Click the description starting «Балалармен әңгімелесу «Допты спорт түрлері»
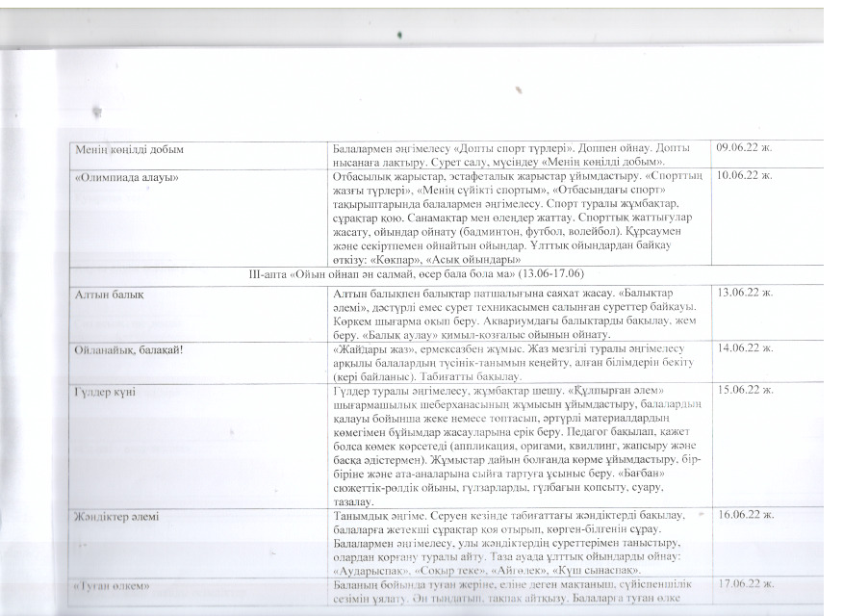Viewport: 843px width, 616px height. tap(520, 156)
